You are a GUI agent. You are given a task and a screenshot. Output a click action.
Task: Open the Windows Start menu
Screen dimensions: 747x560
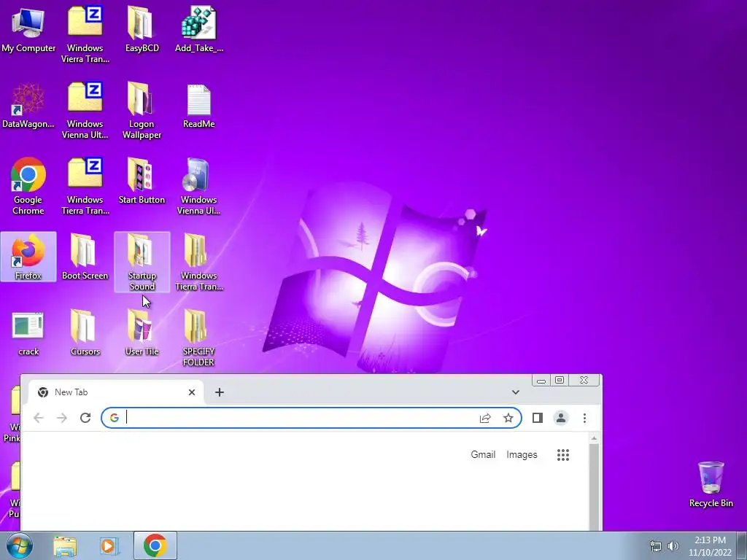(x=19, y=545)
